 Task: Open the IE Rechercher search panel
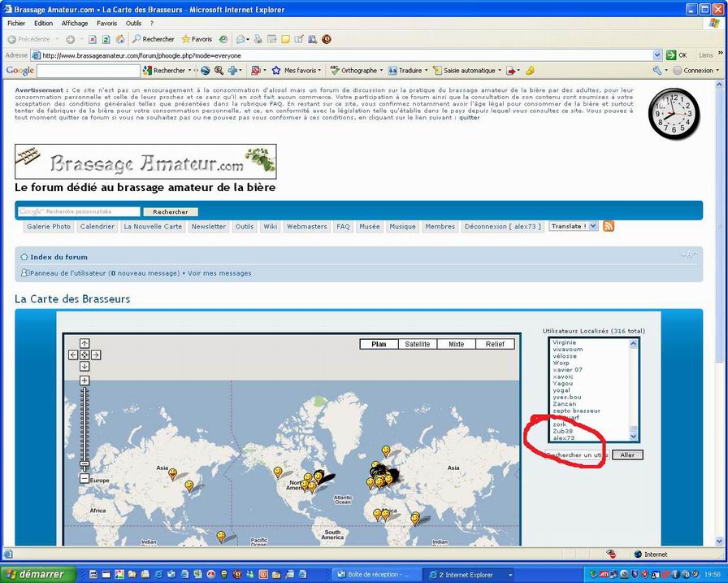click(154, 40)
